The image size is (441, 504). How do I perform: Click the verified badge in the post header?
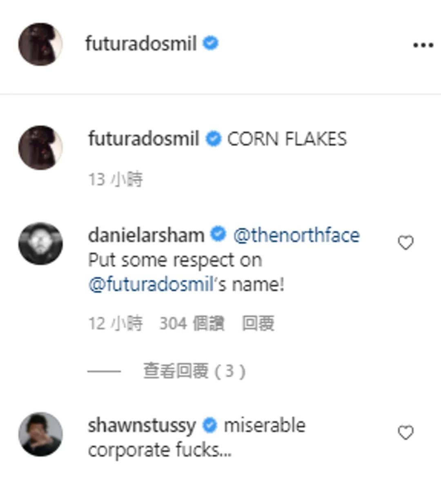coord(211,43)
